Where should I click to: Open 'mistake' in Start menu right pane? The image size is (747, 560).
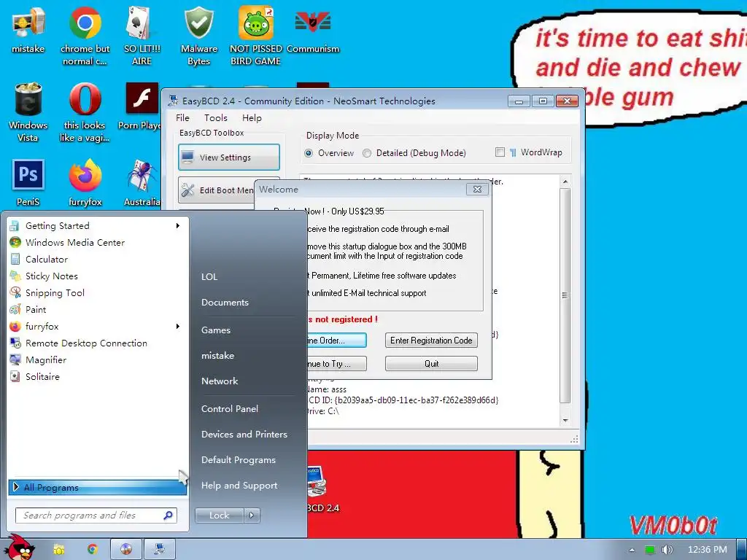(217, 356)
